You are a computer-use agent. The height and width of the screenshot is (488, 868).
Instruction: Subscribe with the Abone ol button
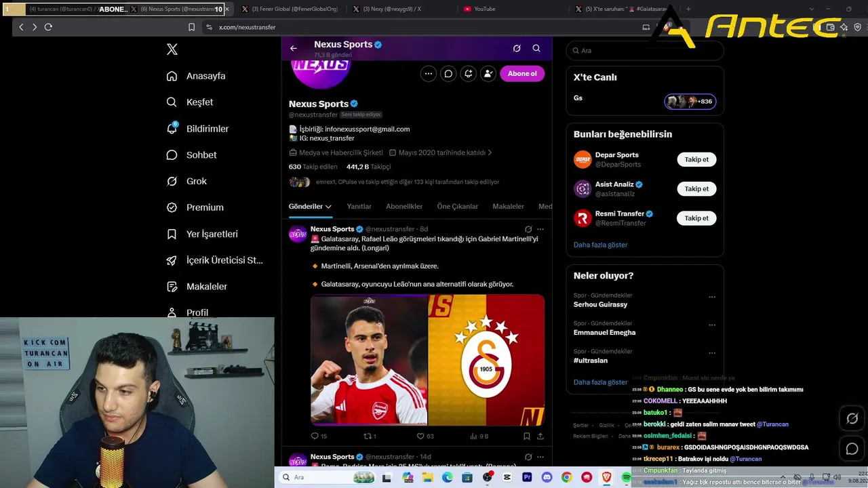click(x=522, y=74)
